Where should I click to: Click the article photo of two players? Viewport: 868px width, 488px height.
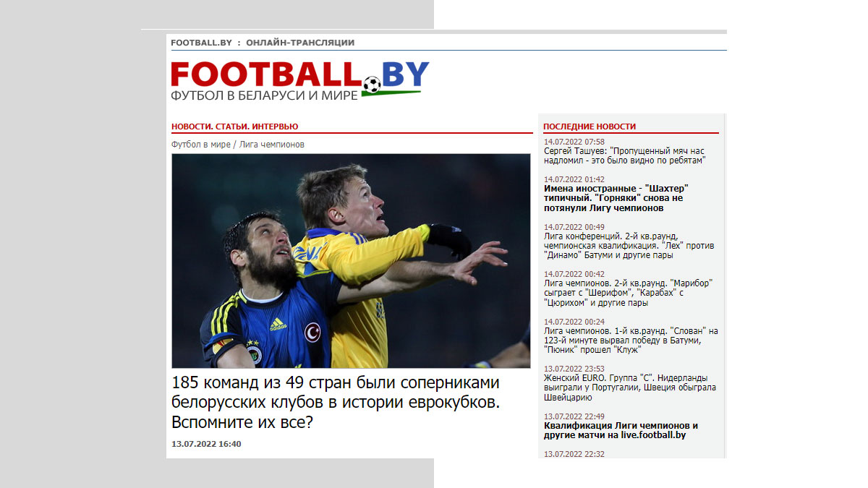coord(351,260)
